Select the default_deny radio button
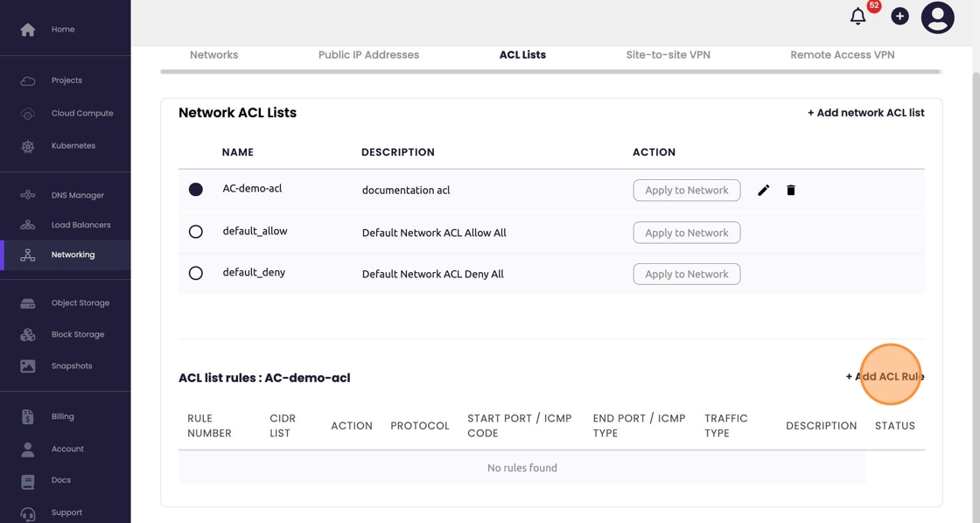 point(196,273)
